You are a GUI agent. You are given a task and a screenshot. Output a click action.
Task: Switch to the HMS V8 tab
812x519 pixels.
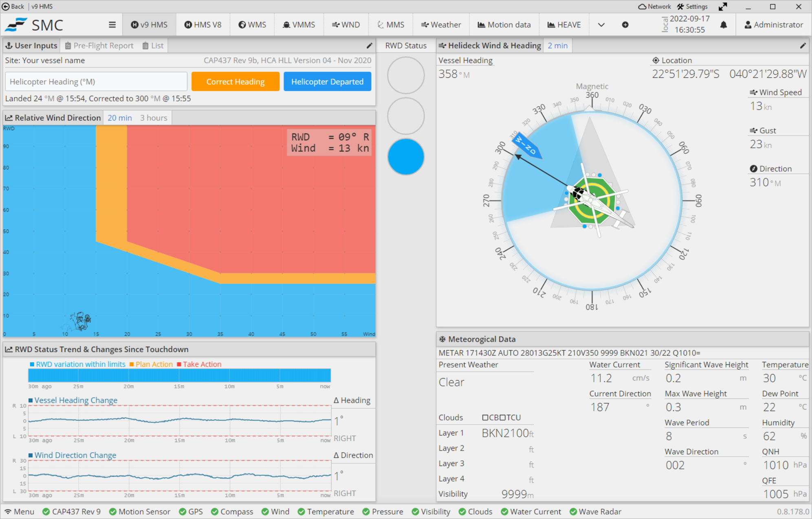(x=203, y=25)
